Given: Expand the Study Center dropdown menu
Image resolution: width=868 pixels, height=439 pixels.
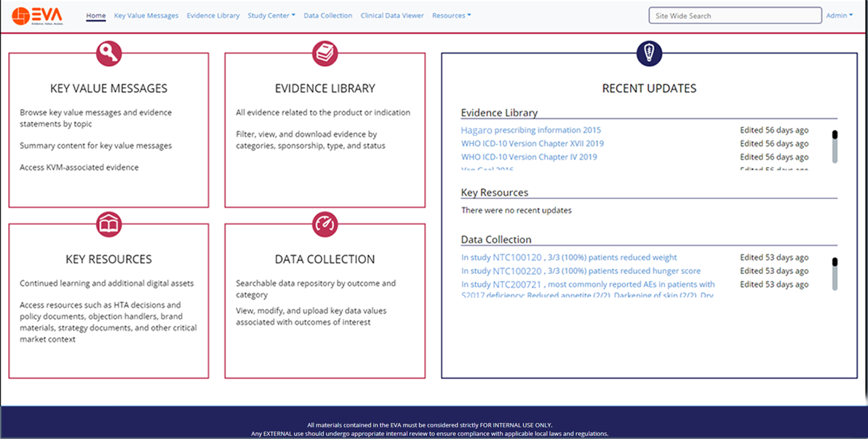Looking at the screenshot, I should coord(271,15).
